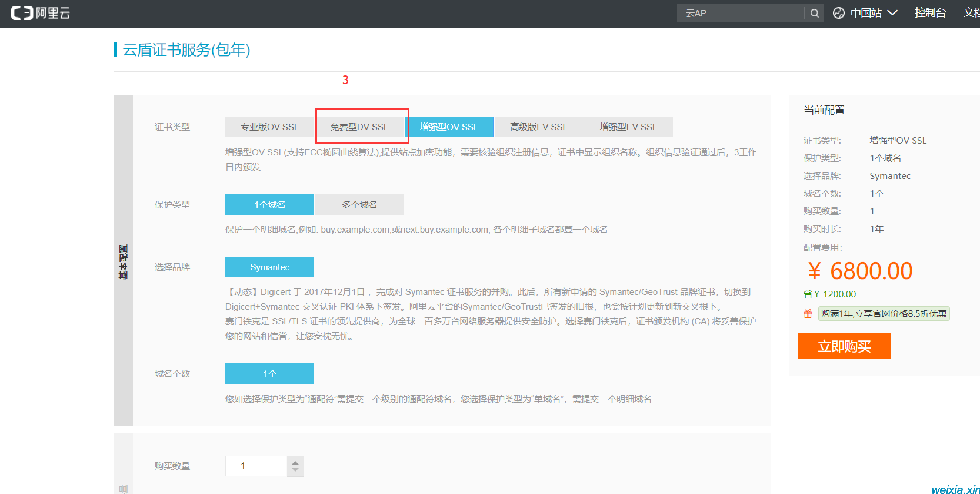This screenshot has height=494, width=980.
Task: Click the summary brand value Symantec
Action: [x=890, y=175]
